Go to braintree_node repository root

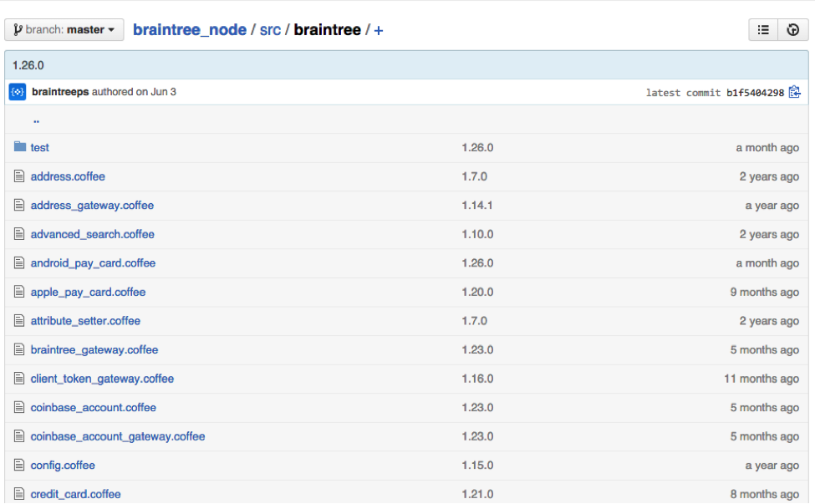(190, 29)
